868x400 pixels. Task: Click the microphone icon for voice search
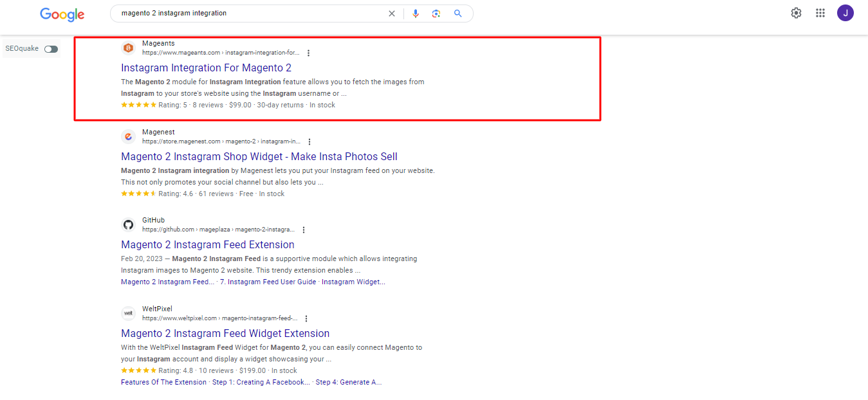click(x=416, y=13)
